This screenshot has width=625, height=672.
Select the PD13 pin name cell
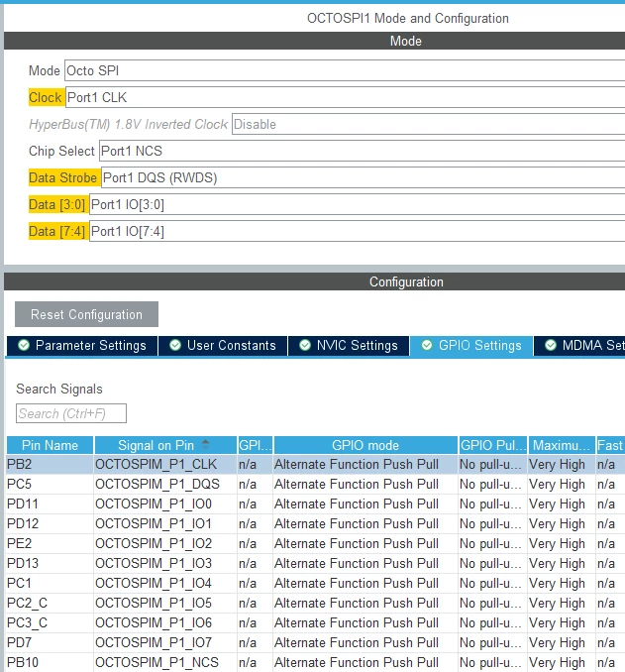pyautogui.click(x=50, y=563)
